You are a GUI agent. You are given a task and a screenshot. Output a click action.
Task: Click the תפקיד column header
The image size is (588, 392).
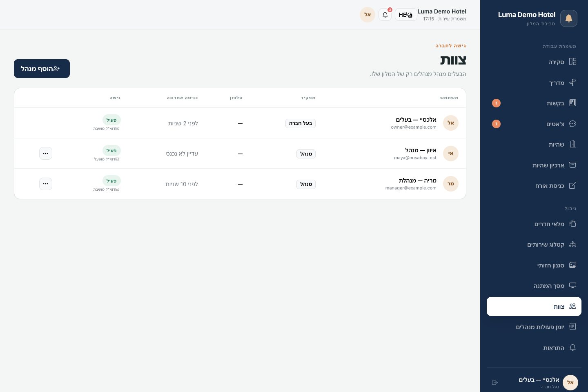tap(308, 98)
